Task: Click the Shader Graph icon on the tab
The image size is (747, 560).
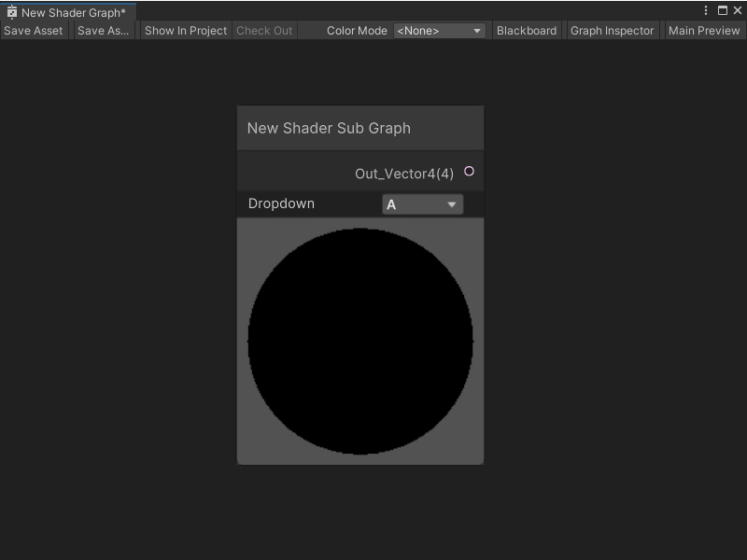Action: 12,10
